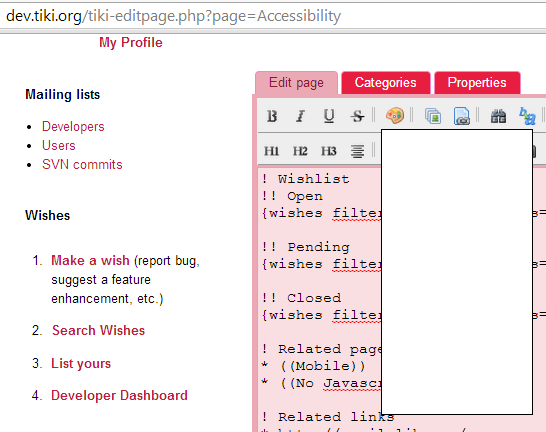Apply underline formatting to text
Screen dimensions: 546x432
click(329, 116)
